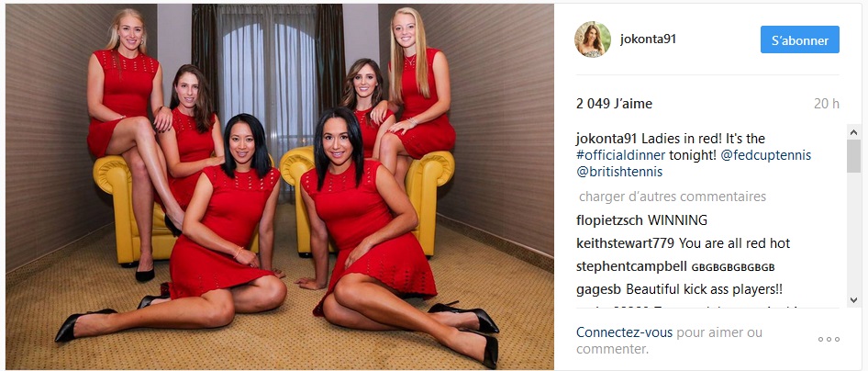
Task: Open the jokonta91 profile avatar
Action: point(593,39)
